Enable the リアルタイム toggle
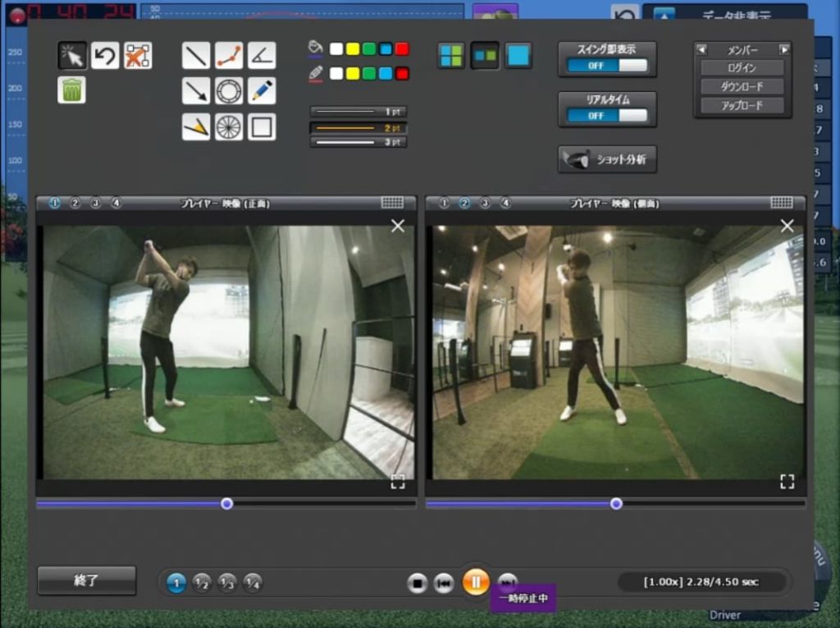Screen dimensions: 840x628 click(x=607, y=116)
